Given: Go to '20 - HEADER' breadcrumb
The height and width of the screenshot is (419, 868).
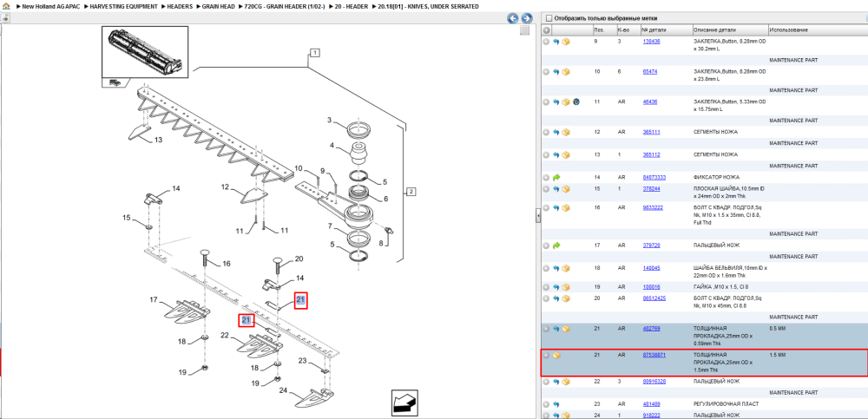Looking at the screenshot, I should pos(351,6).
